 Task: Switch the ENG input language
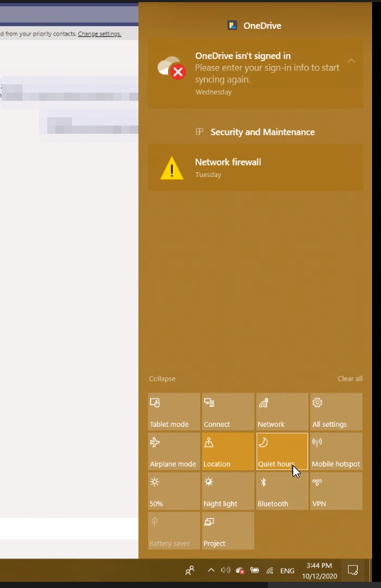[287, 571]
